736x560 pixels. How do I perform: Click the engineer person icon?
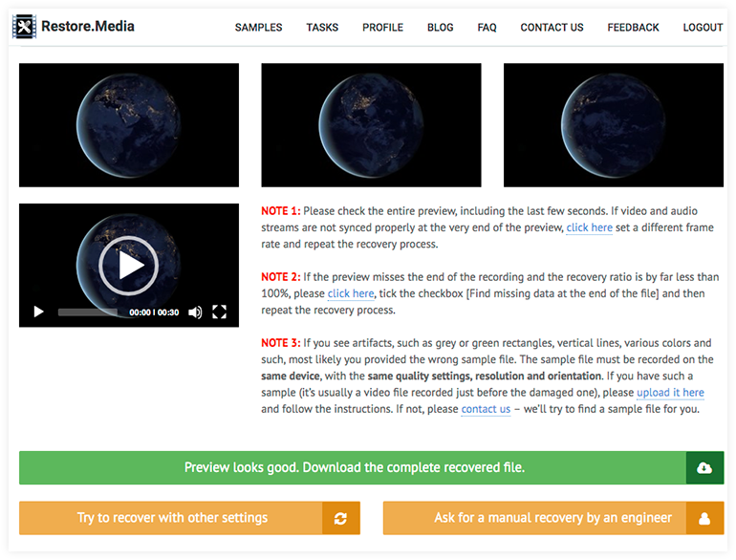(704, 518)
